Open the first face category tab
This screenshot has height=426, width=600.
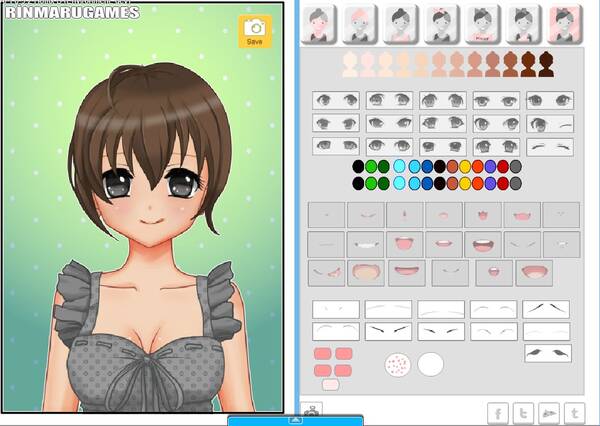[319, 22]
